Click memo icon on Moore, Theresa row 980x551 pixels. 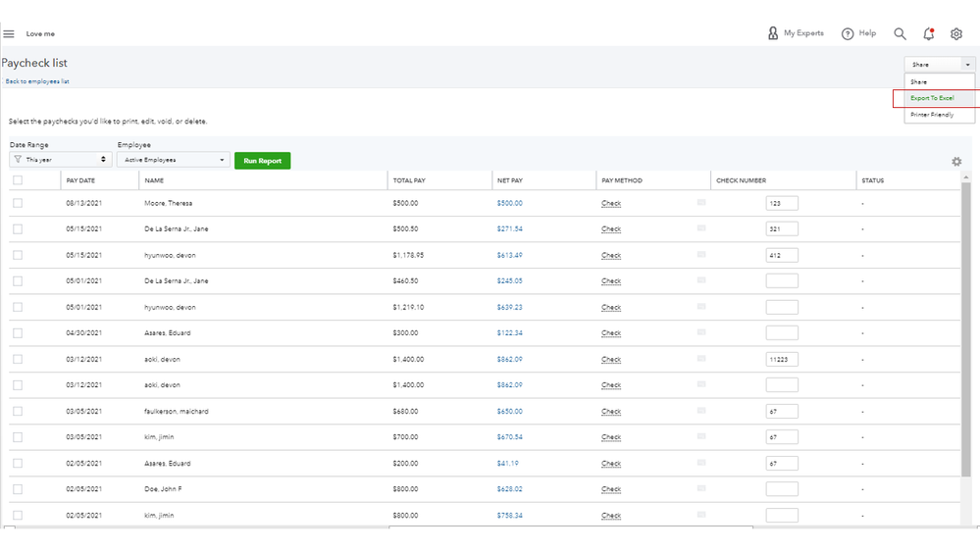click(700, 202)
